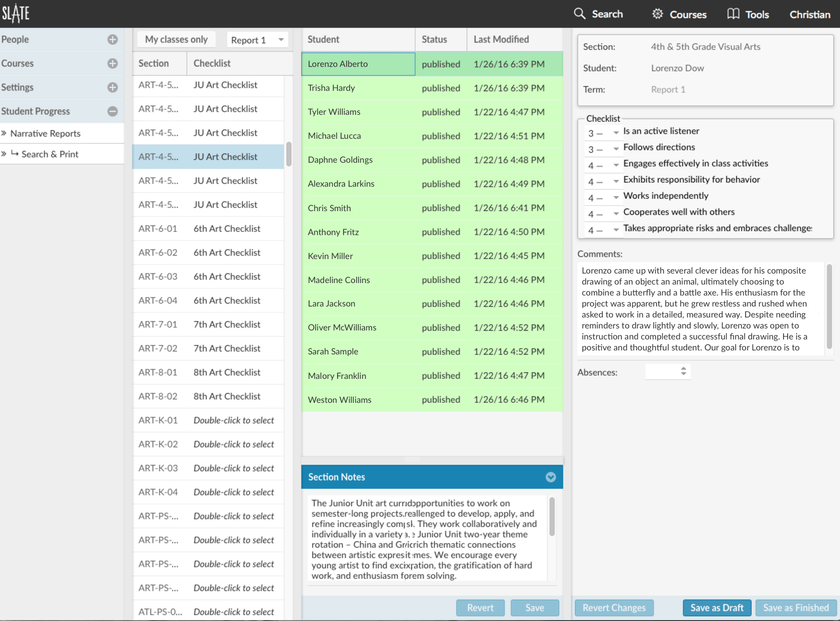Click the Section column header

[160, 63]
